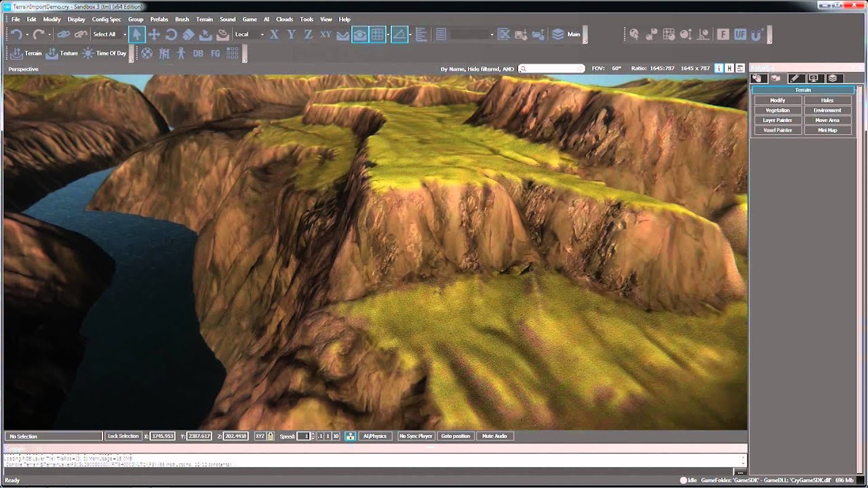The width and height of the screenshot is (868, 488).
Task: Toggle the AI/Physics button
Action: pyautogui.click(x=374, y=436)
